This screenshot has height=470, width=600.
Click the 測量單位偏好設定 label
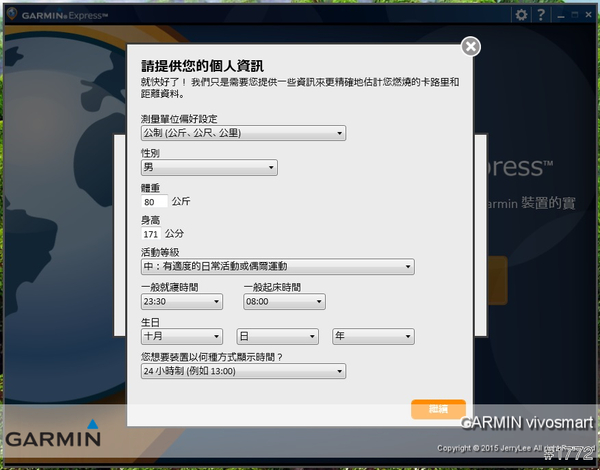tap(179, 119)
